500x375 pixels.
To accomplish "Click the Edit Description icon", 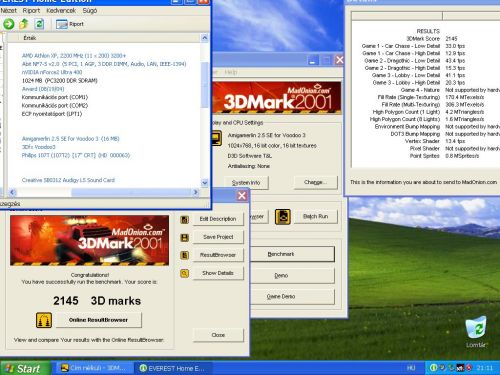I will click(184, 220).
